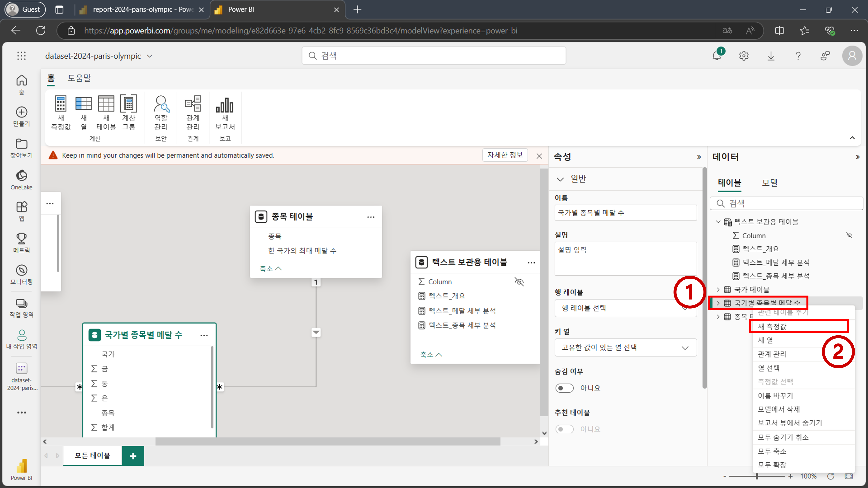Create 새 보고서 from the ribbon
868x488 pixels.
tap(225, 112)
